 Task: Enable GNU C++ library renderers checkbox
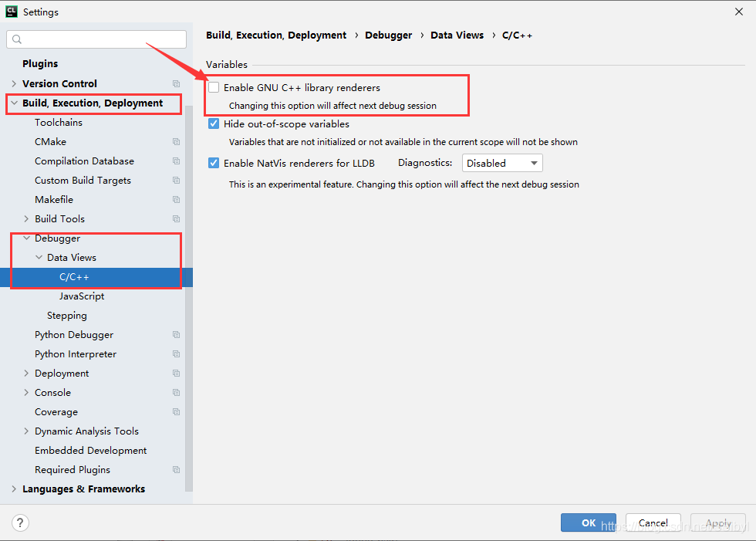[214, 87]
